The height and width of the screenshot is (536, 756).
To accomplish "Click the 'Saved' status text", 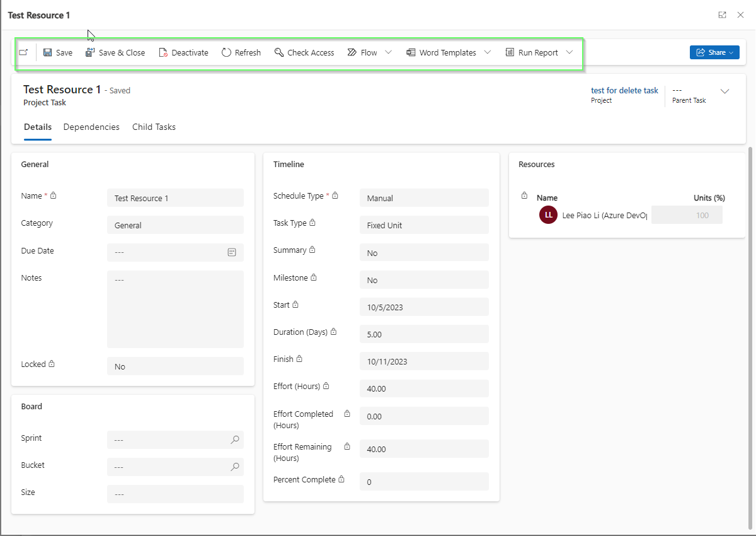I will (x=120, y=91).
